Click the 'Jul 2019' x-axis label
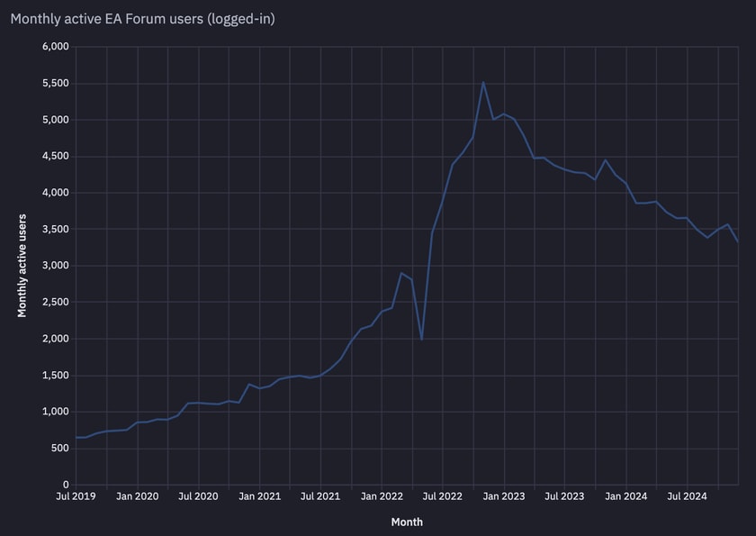 point(76,496)
